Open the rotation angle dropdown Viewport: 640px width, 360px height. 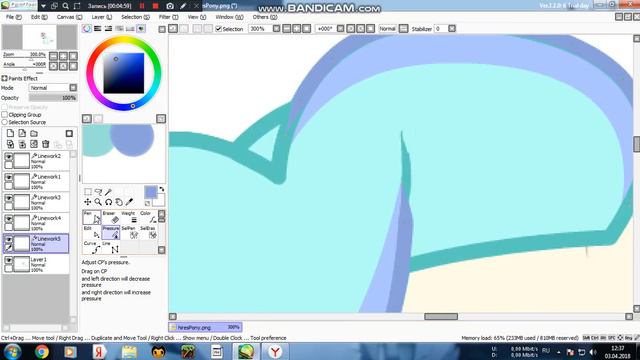[x=340, y=29]
